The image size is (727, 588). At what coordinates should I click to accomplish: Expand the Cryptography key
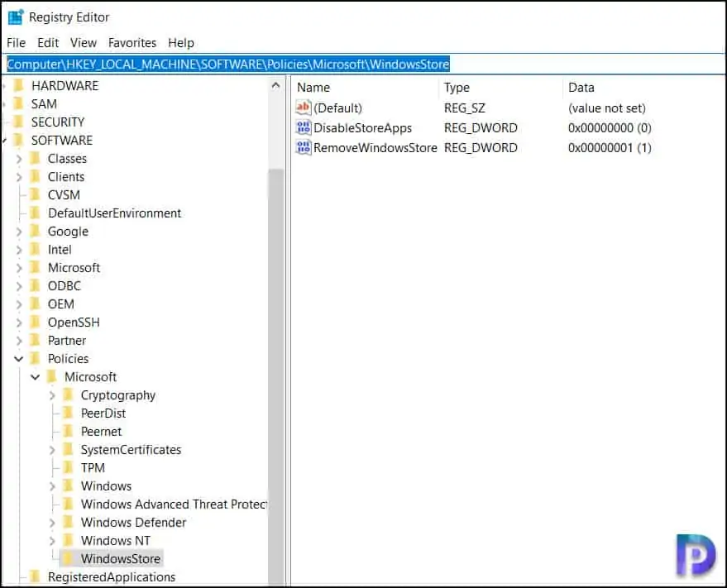coord(52,395)
